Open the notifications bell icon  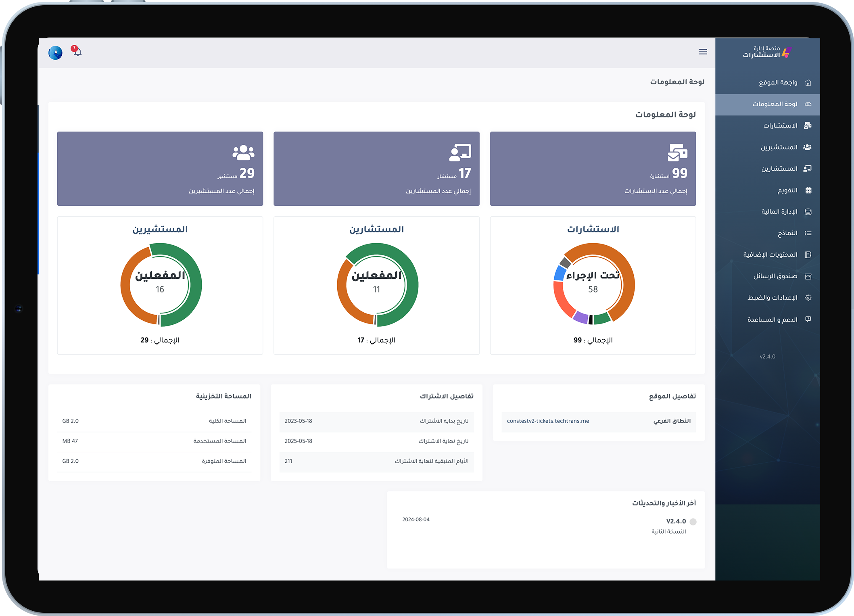pos(77,51)
